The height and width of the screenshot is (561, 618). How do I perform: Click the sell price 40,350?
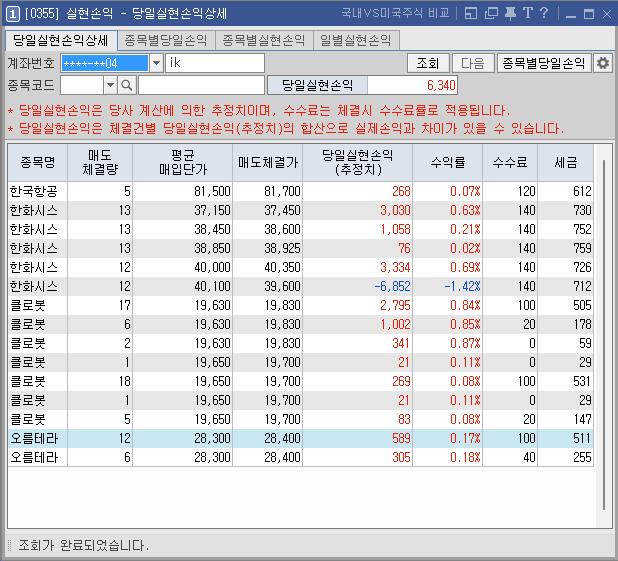coord(282,267)
